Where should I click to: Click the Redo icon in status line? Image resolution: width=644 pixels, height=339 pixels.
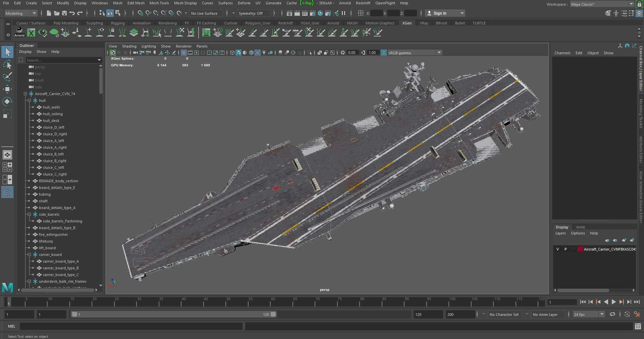pos(80,13)
